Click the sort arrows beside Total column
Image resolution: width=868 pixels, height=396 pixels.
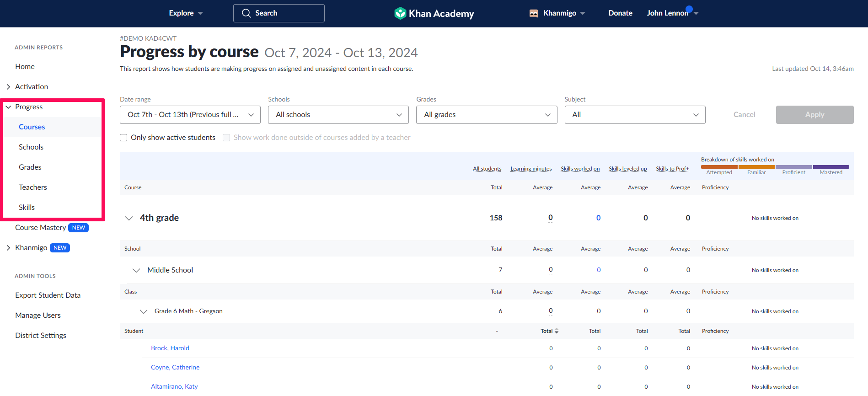(x=557, y=331)
